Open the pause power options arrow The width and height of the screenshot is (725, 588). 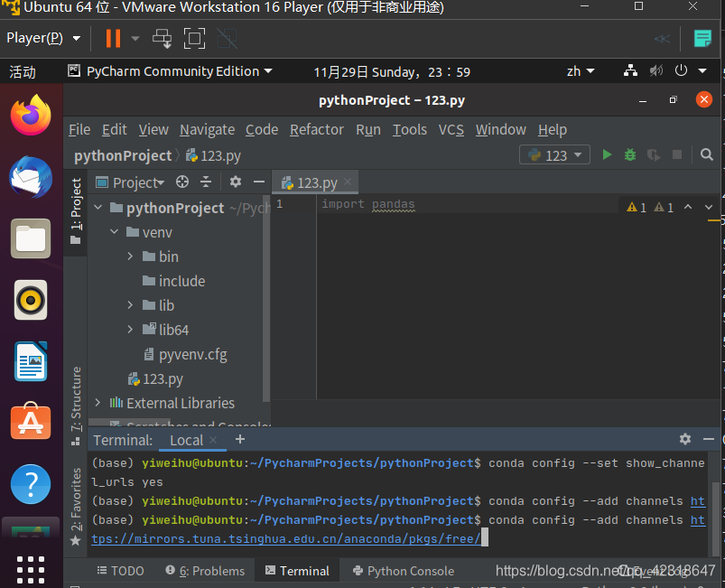point(135,39)
